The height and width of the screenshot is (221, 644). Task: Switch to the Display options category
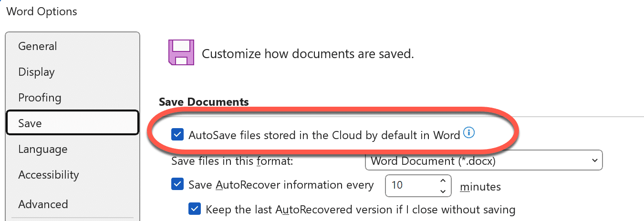(x=36, y=72)
